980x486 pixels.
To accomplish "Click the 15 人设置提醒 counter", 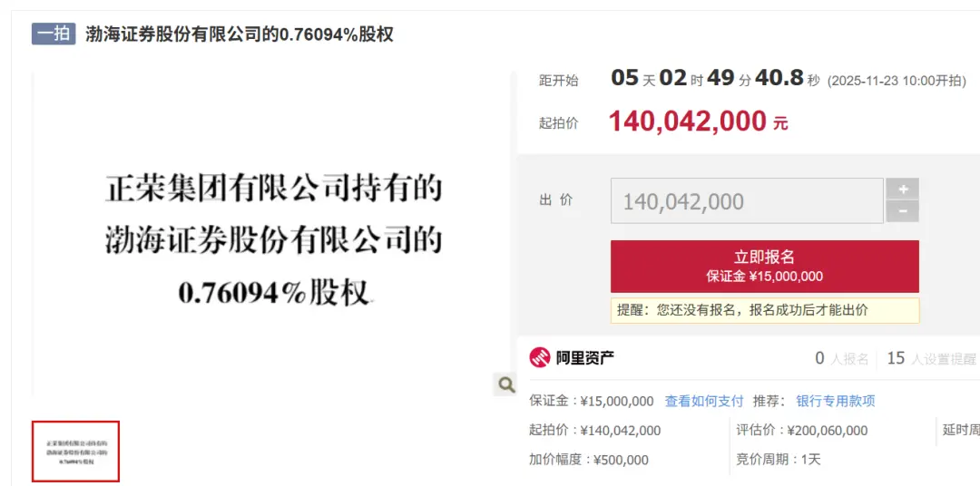I will (931, 358).
